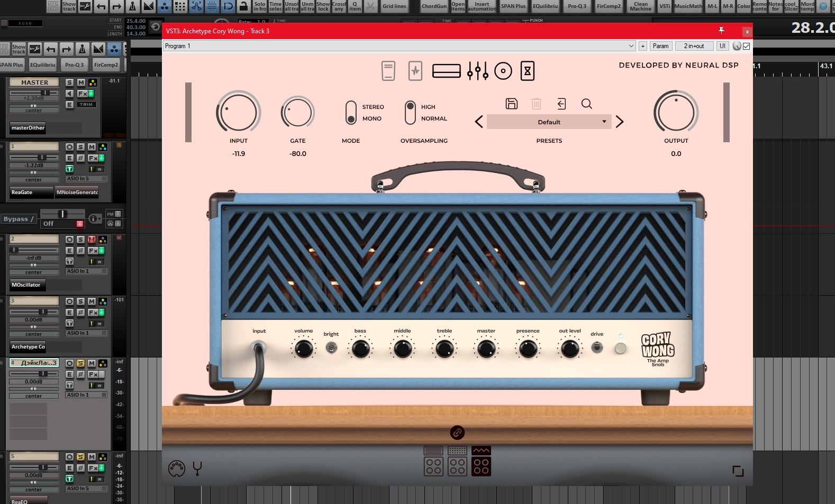Open the Default presets dropdown
This screenshot has width=835, height=504.
pos(549,122)
